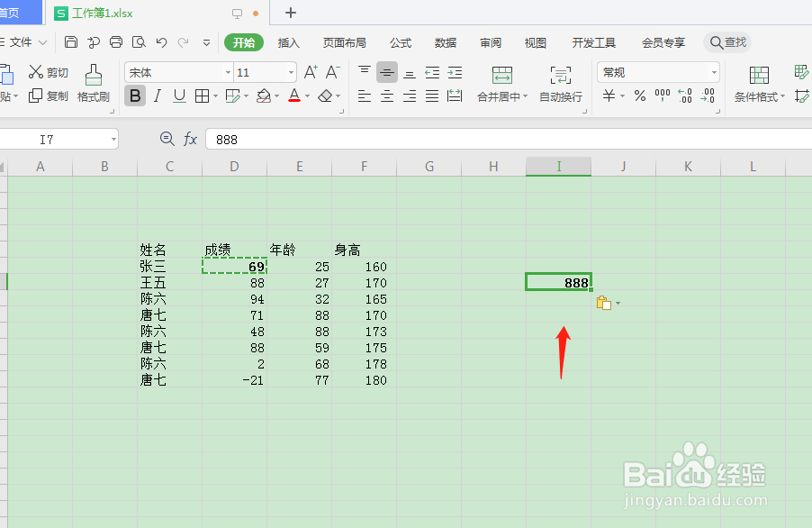Open the paste options smart tag
The width and height of the screenshot is (812, 528).
(x=608, y=303)
